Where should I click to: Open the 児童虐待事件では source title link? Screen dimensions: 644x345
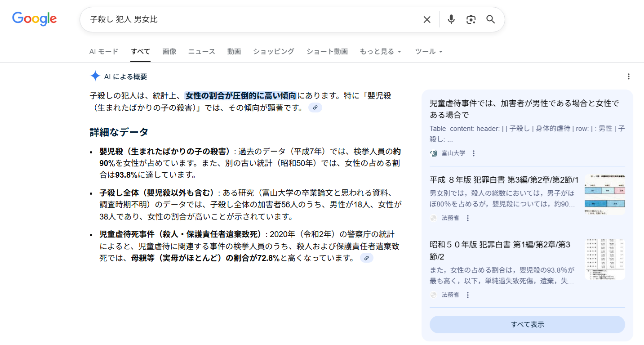(x=524, y=109)
